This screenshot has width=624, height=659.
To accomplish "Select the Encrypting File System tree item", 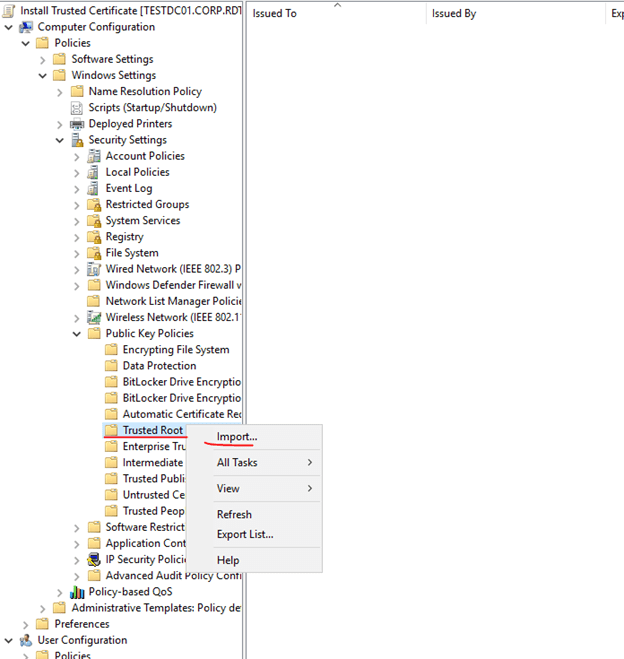I will click(x=175, y=350).
